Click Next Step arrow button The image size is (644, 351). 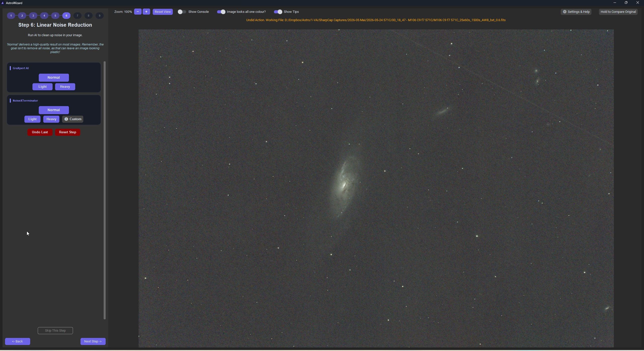[x=93, y=341]
